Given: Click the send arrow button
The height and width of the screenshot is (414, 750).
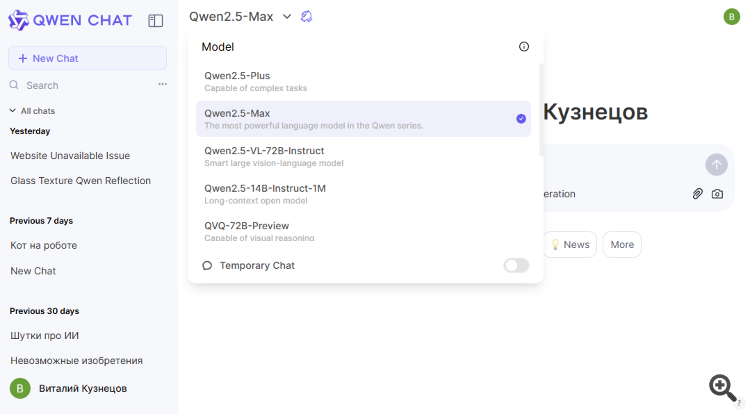Looking at the screenshot, I should (x=716, y=165).
